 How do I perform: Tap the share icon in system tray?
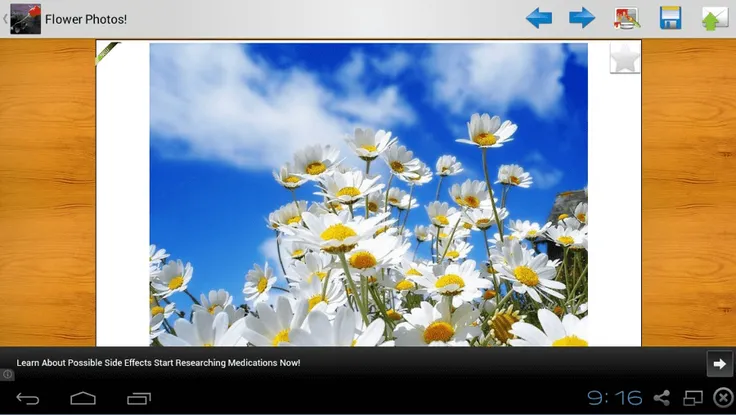(661, 398)
